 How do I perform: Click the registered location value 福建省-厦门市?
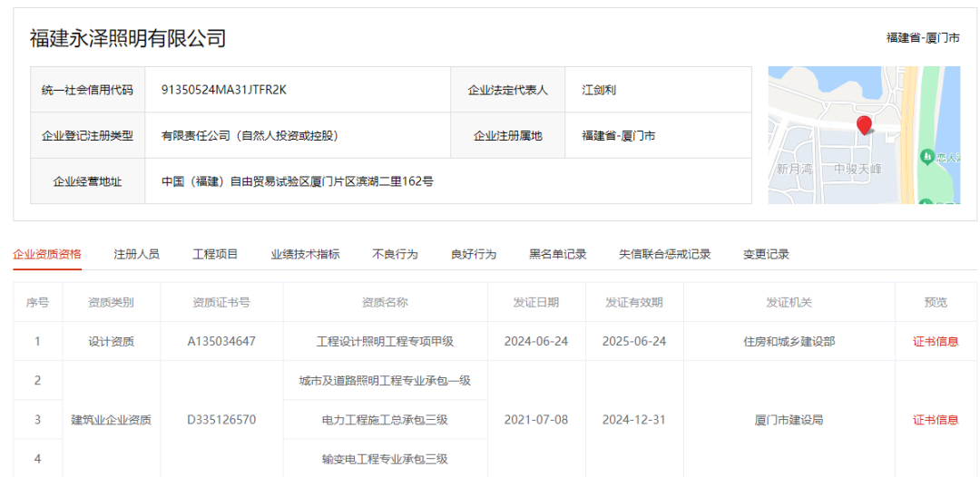(618, 135)
